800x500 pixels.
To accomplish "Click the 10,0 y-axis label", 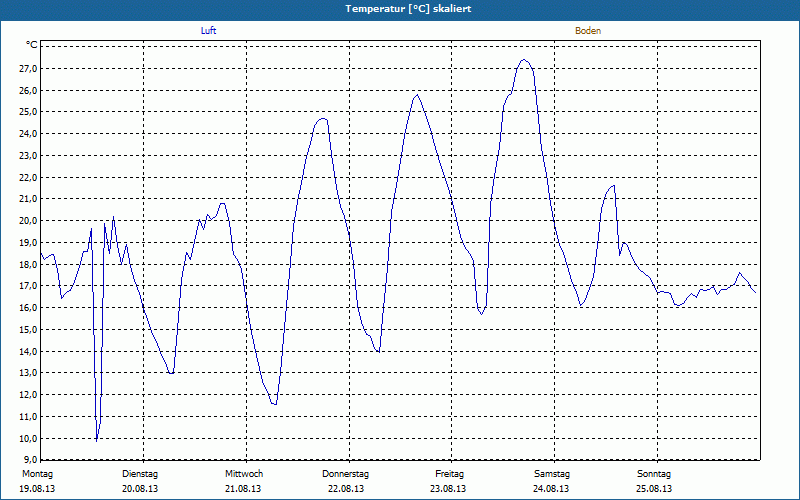I will click(28, 438).
